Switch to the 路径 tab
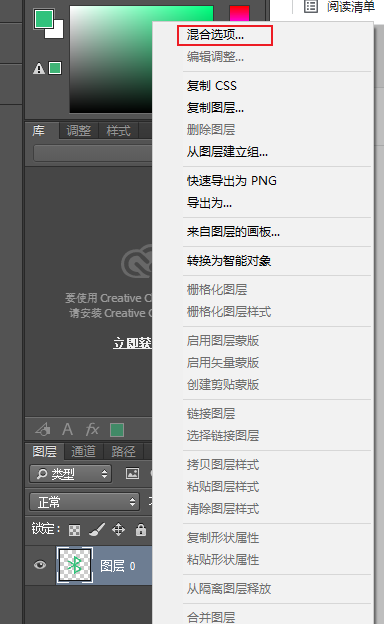Image resolution: width=384 pixels, height=624 pixels. 123,451
